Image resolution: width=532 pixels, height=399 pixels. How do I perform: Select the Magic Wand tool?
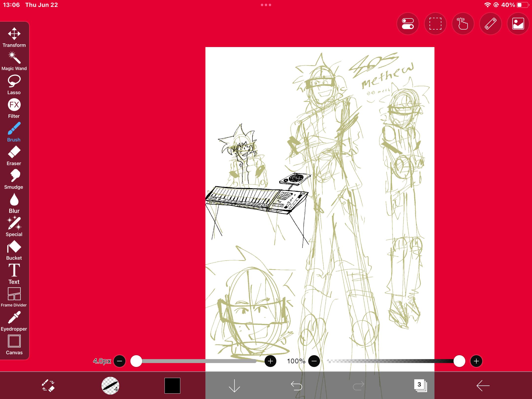[14, 61]
